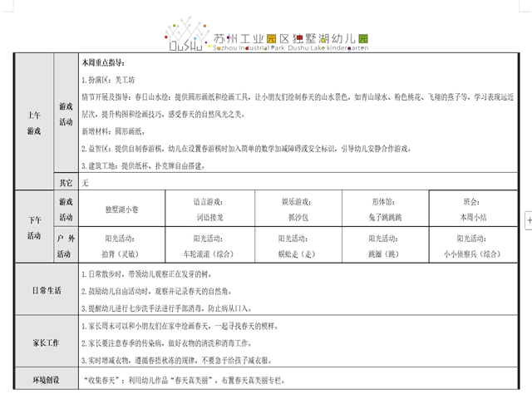The image size is (532, 399).
Task: Select the 上午游戏 row header cell
Action: (x=34, y=121)
